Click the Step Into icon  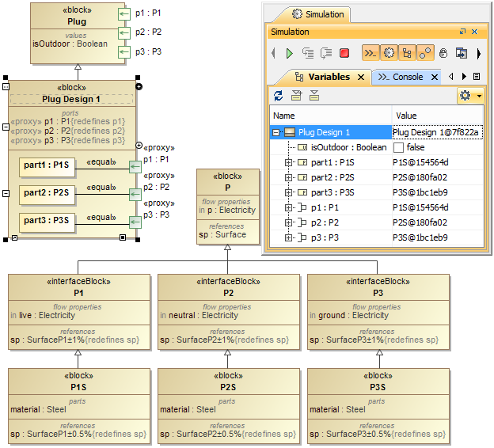pos(307,53)
